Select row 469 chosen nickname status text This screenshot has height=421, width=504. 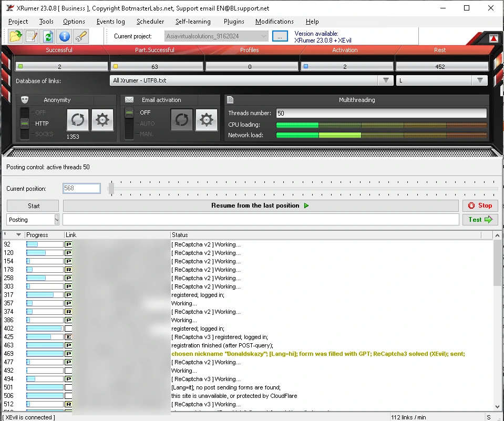[318, 354]
